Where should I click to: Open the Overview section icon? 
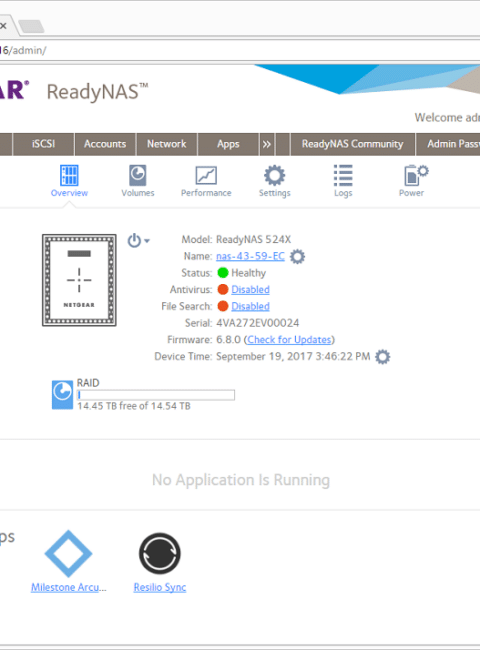[x=69, y=175]
